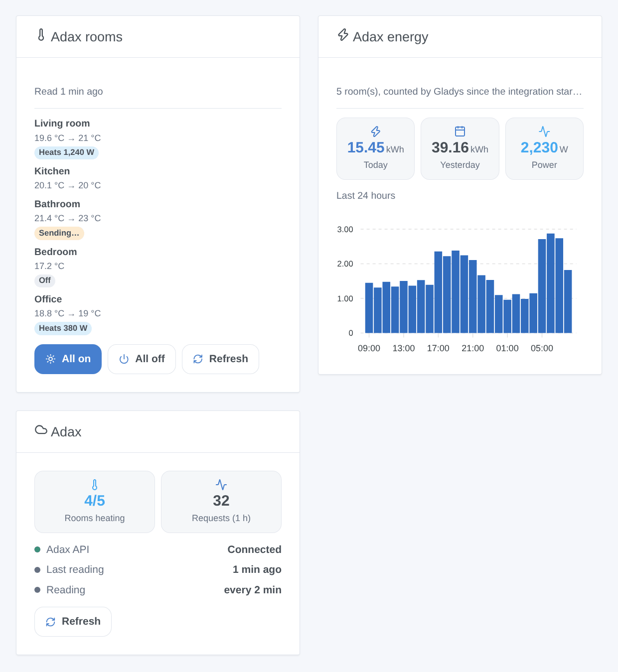Click the lightning bolt icon beside Adax energy
The width and height of the screenshot is (618, 672).
(x=343, y=35)
